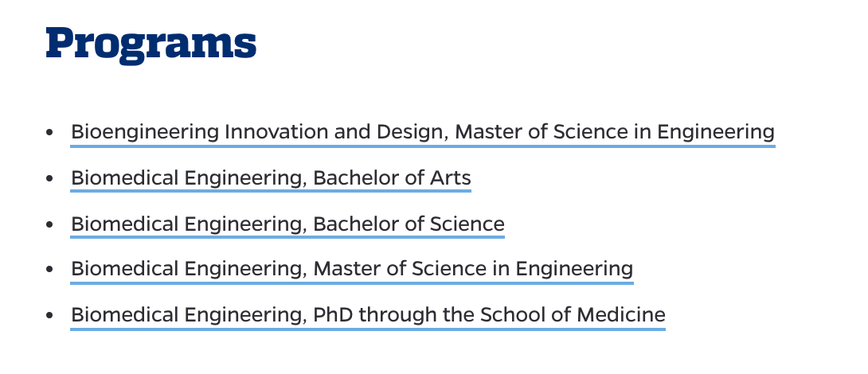Follow the Bachelor of Arts degree link
The height and width of the screenshot is (374, 868).
[x=271, y=178]
